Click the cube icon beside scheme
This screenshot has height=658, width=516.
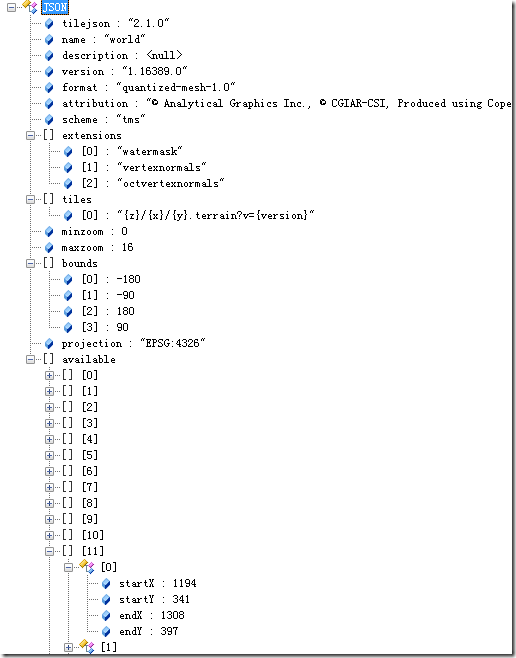pyautogui.click(x=49, y=119)
